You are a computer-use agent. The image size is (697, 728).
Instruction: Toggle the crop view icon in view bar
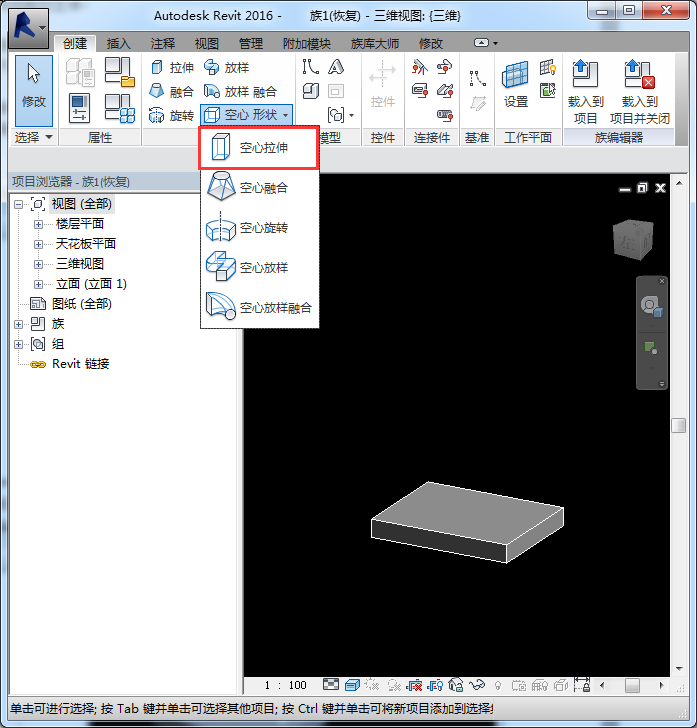412,685
